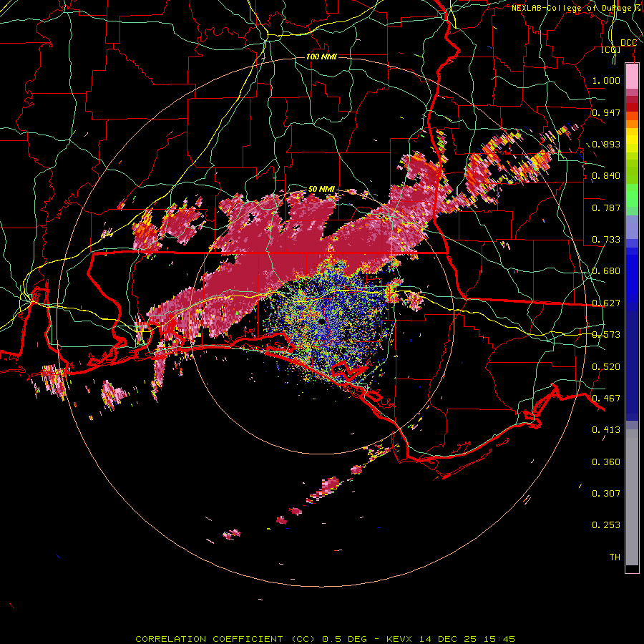Select the 0.467 scale value

pos(606,399)
